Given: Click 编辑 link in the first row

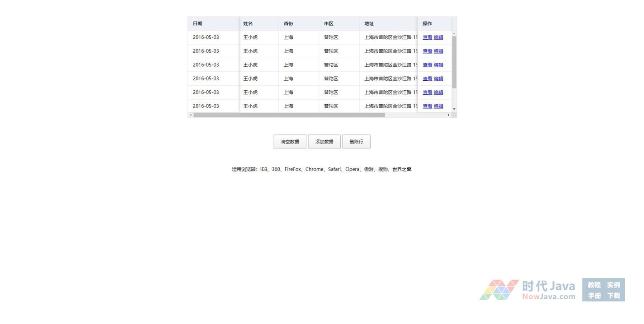Looking at the screenshot, I should 438,37.
